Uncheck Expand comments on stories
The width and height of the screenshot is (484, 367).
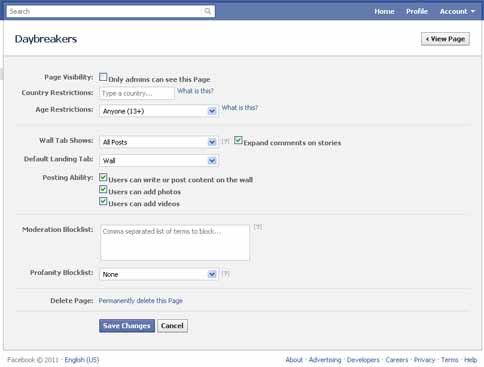(238, 140)
